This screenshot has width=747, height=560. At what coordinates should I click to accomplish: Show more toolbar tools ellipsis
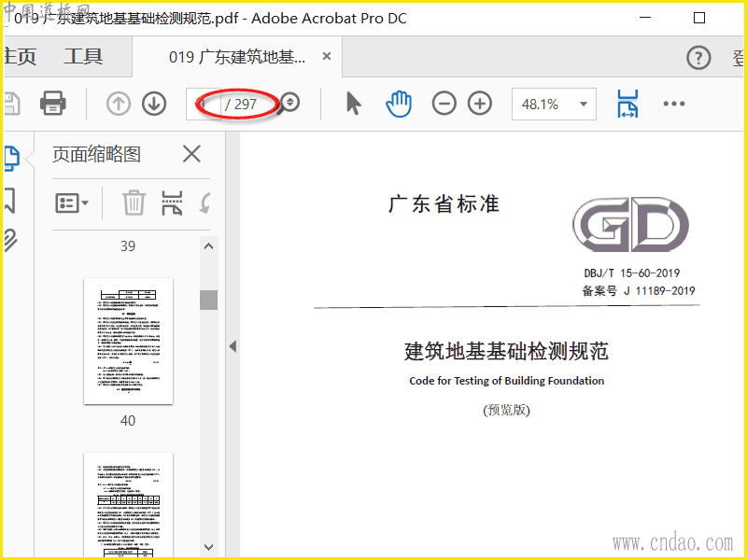674,104
